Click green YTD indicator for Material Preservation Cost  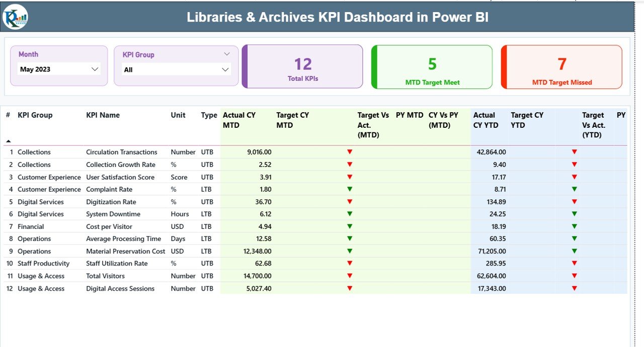tap(574, 251)
